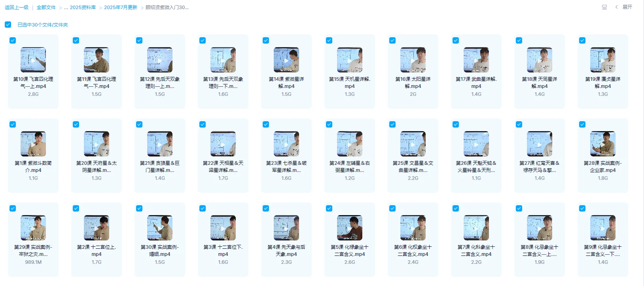This screenshot has width=644, height=286.
Task: Open the 第4课 先天象与后天象 video thumbnail
Action: coord(286,228)
